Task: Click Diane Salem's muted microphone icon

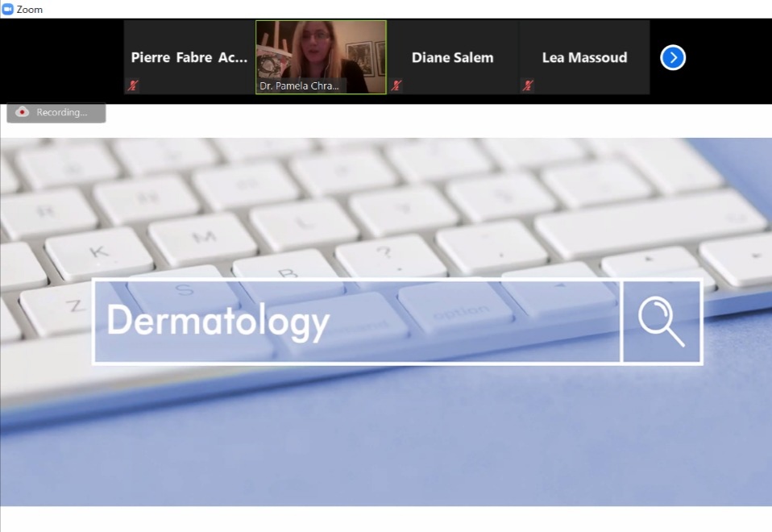Action: pos(396,85)
